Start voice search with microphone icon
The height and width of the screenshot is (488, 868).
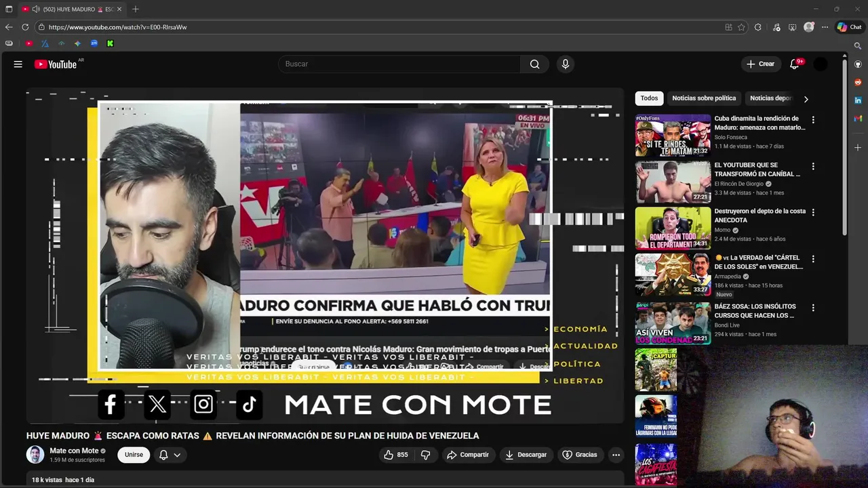(x=566, y=64)
